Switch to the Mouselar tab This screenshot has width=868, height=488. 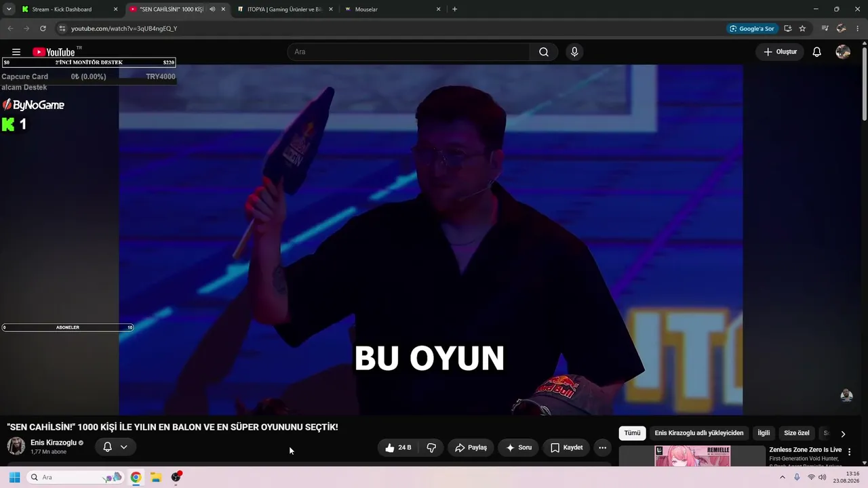point(393,9)
